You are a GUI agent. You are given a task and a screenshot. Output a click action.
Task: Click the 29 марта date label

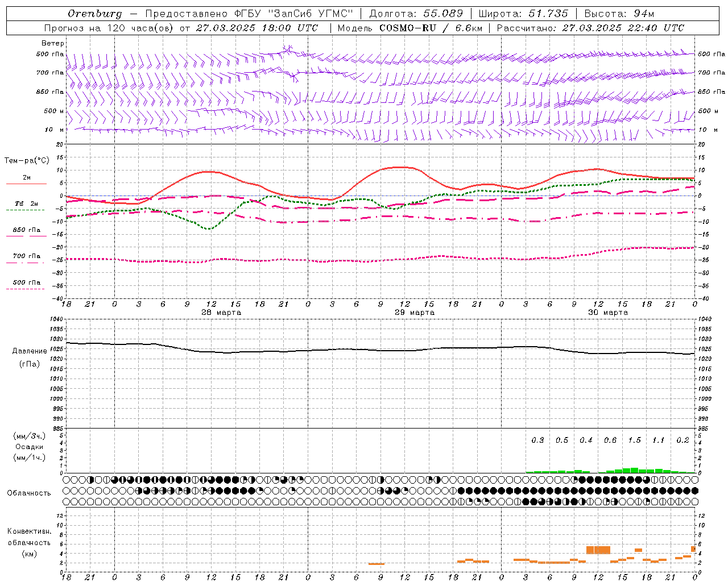tap(415, 313)
